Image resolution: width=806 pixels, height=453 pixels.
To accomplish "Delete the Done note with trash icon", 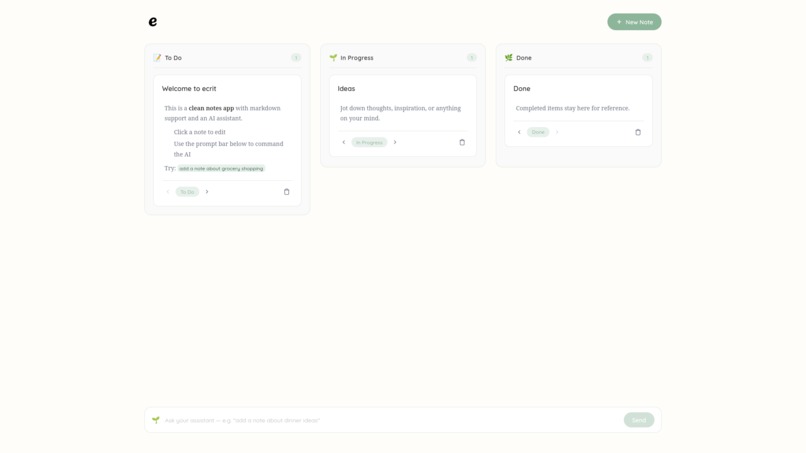I will coord(638,132).
